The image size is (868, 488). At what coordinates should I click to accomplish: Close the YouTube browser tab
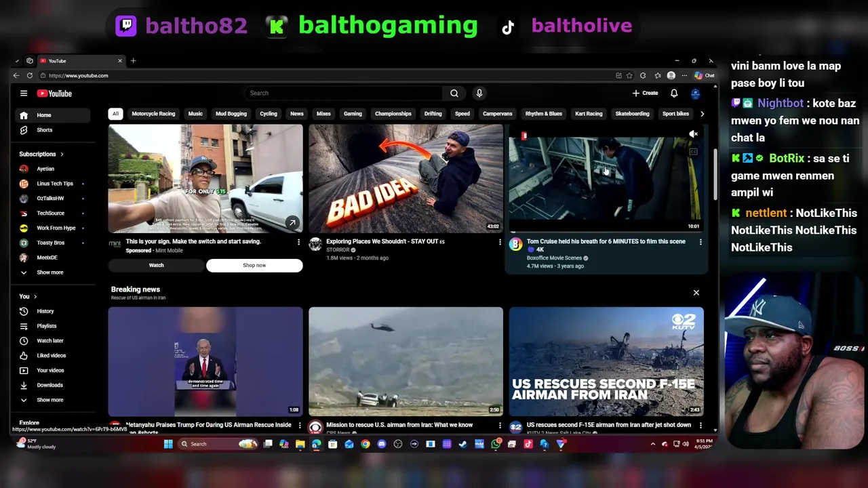coord(120,61)
